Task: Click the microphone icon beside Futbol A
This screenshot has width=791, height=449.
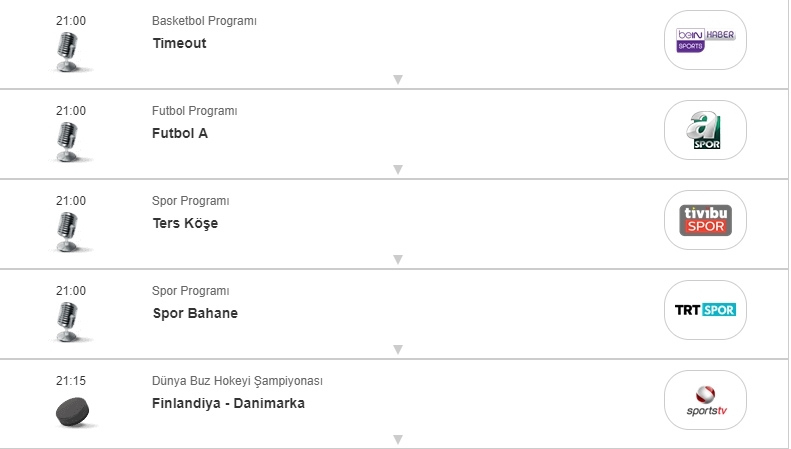Action: (x=69, y=142)
